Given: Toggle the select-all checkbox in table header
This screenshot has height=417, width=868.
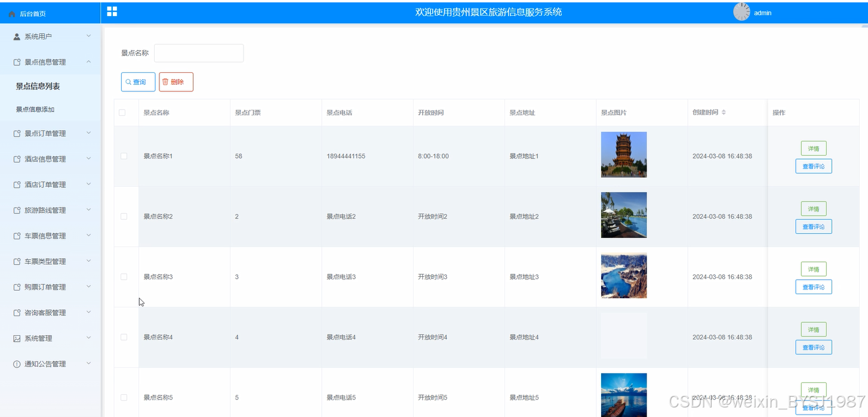Looking at the screenshot, I should (122, 112).
